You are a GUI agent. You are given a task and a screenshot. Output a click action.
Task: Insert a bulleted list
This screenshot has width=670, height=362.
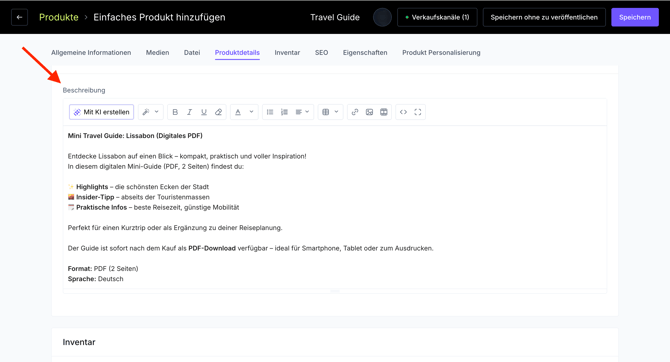(x=270, y=112)
